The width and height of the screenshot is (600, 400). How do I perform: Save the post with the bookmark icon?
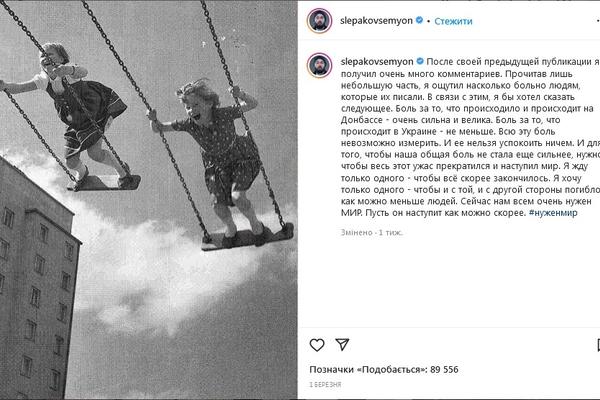pos(598,345)
